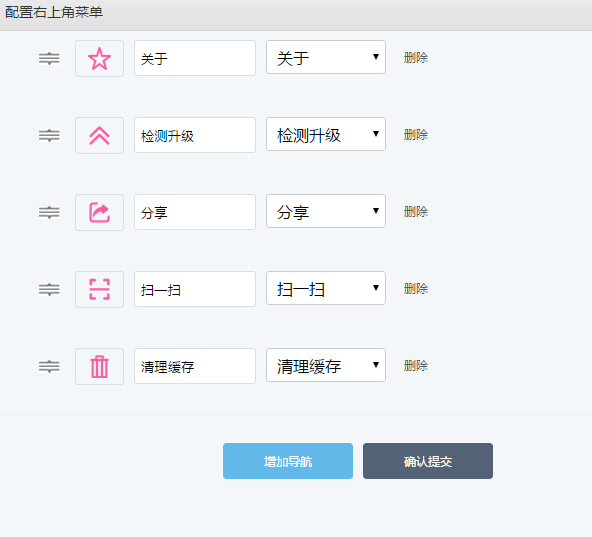Open the 分享 dropdown selector

tap(326, 211)
